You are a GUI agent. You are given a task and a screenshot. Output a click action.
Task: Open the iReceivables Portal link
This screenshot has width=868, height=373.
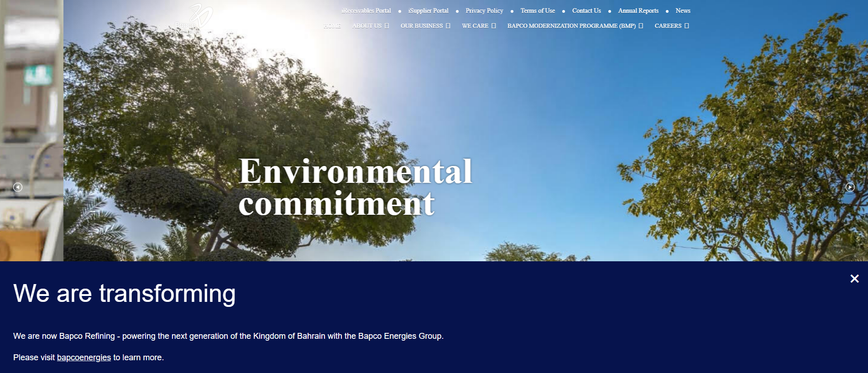366,10
